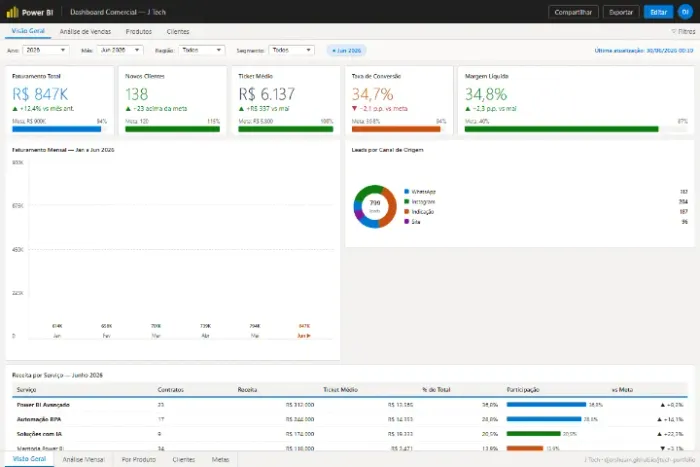The image size is (700, 467).
Task: Open the Clientes tab in the top navigation
Action: (178, 32)
